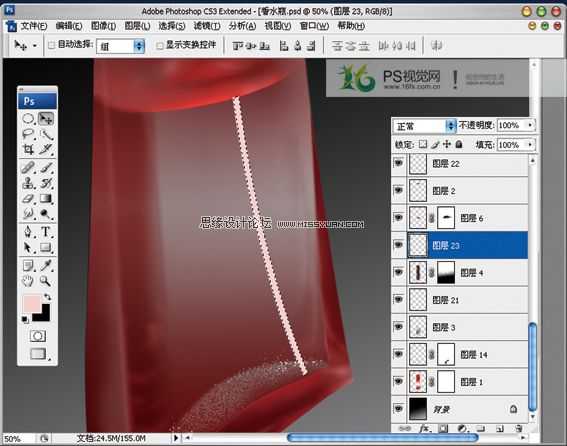This screenshot has height=446, width=567.
Task: Open the 不透明度 opacity arrow
Action: (530, 125)
